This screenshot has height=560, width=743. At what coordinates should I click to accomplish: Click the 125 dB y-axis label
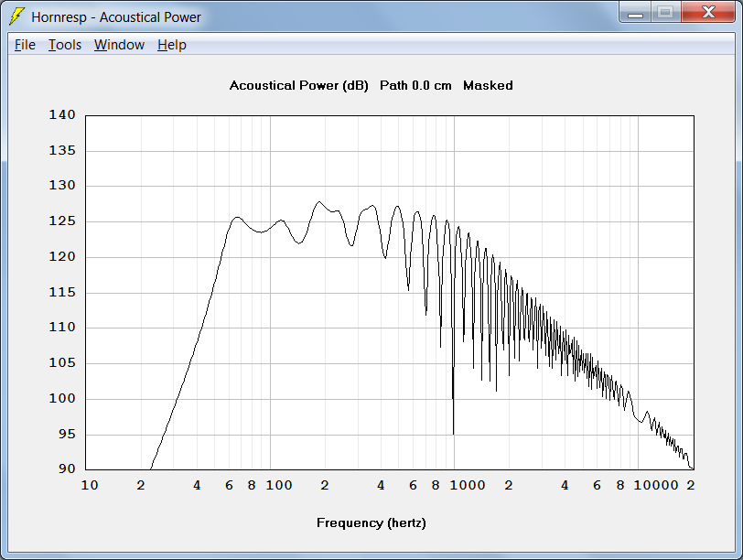(x=62, y=221)
